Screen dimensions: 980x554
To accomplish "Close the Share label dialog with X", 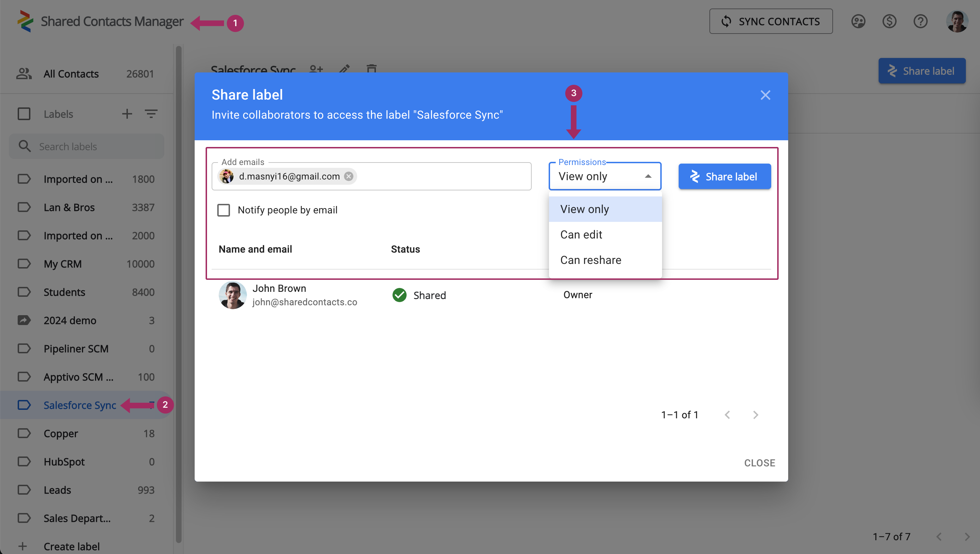I will coord(766,95).
